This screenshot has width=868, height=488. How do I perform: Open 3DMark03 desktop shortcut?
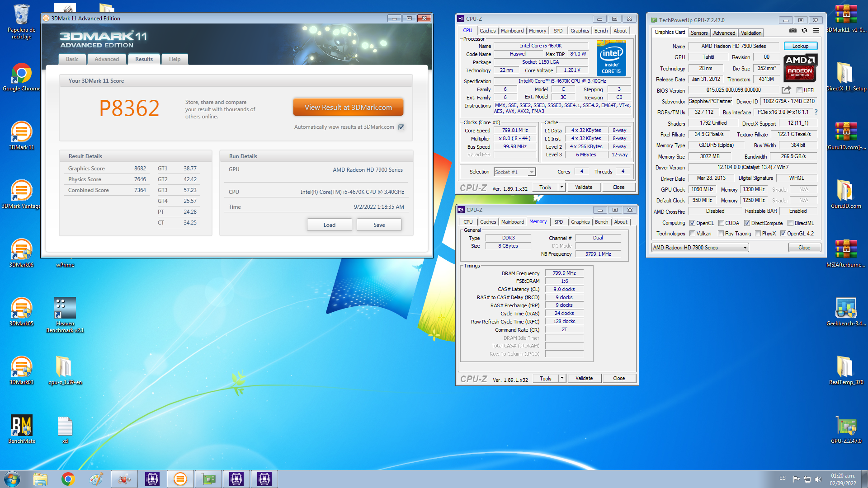[x=21, y=371]
